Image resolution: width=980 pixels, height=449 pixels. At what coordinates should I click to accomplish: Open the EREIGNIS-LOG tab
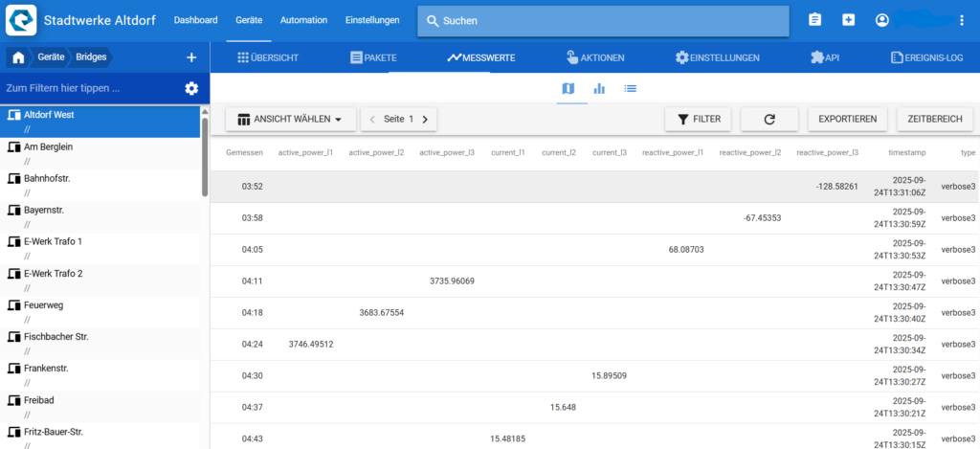[x=926, y=57]
